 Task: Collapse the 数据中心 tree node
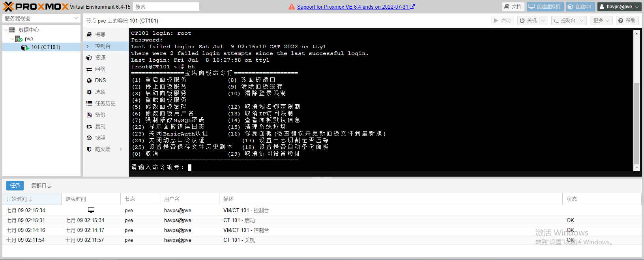pos(6,30)
